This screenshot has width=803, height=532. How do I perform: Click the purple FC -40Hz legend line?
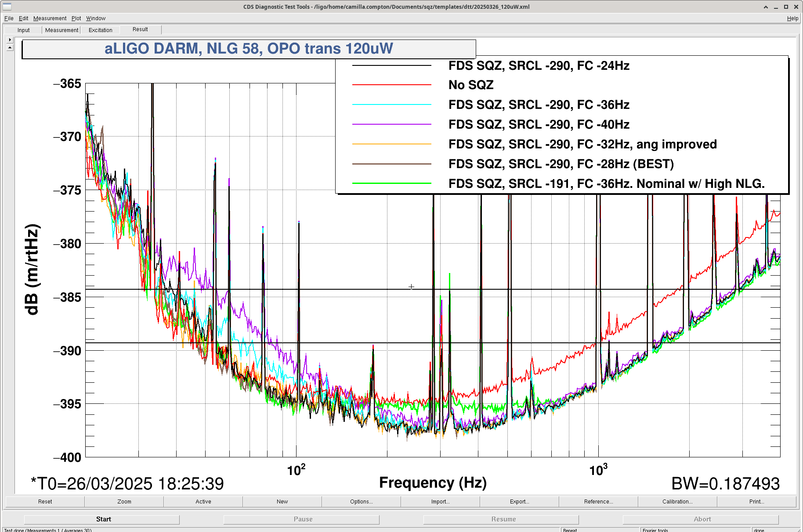click(391, 124)
